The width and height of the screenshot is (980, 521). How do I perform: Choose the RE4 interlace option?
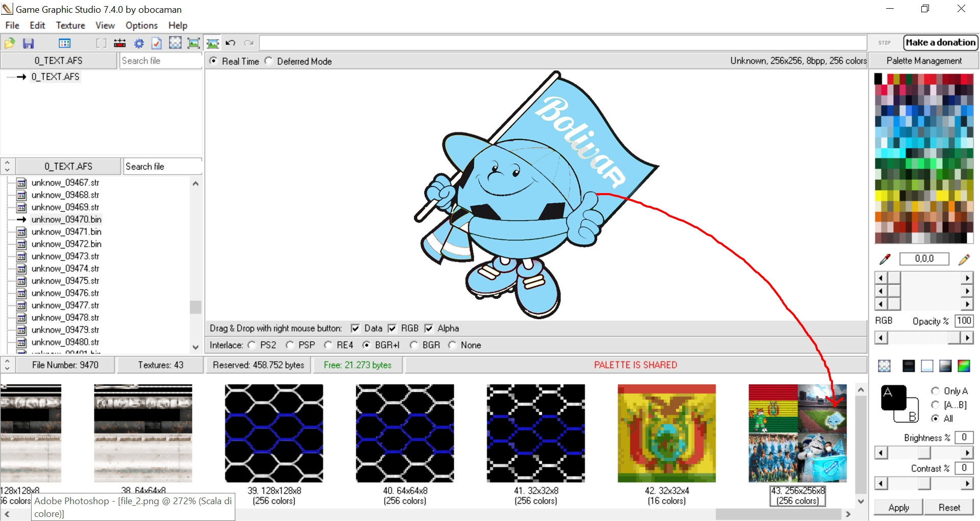coord(328,345)
